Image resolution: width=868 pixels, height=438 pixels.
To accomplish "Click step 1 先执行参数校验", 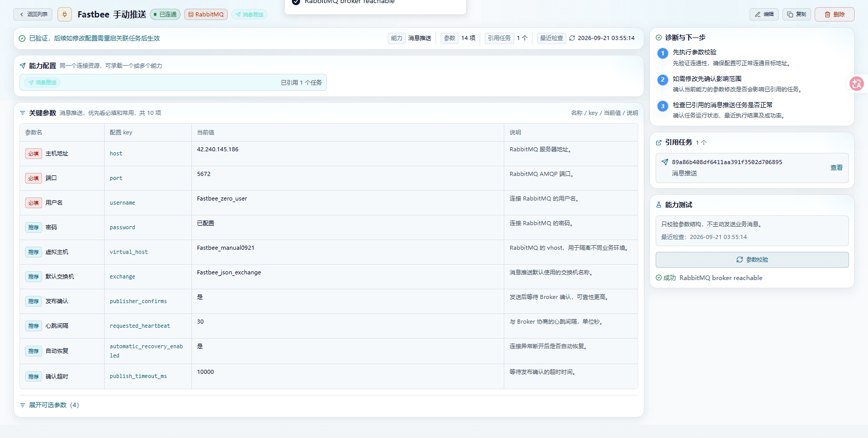I will click(695, 52).
